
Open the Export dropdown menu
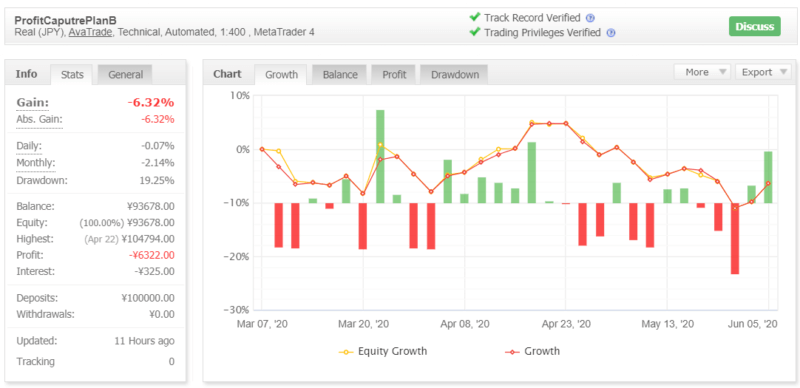(763, 72)
